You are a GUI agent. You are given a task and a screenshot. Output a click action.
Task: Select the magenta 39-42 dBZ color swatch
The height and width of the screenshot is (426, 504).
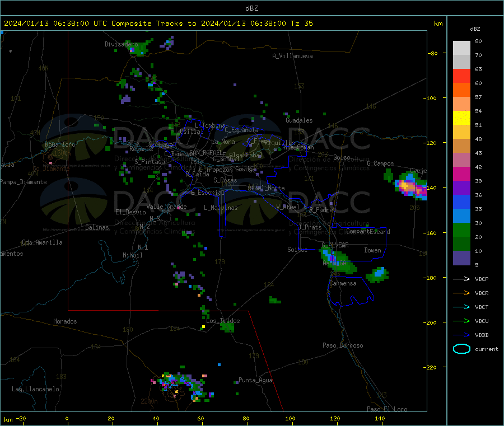click(x=461, y=174)
